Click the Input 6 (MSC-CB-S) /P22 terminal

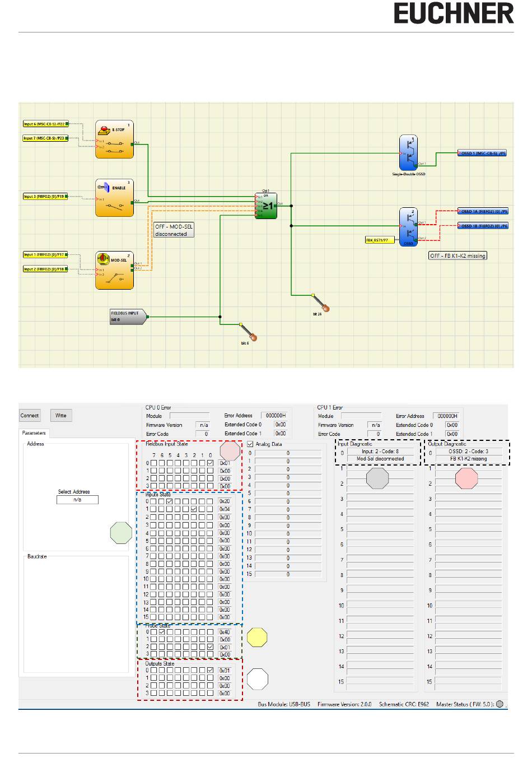pyautogui.click(x=45, y=124)
